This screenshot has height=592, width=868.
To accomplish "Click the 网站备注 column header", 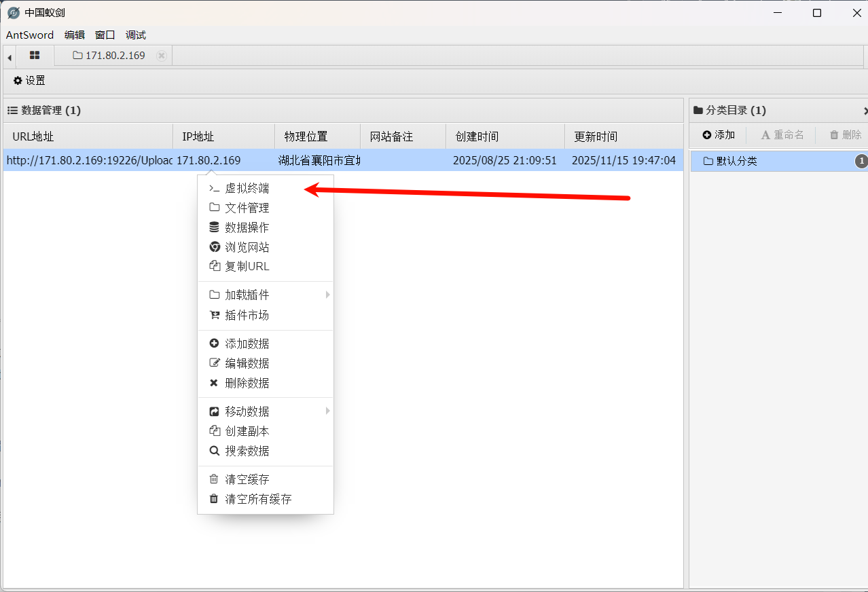I will coord(403,136).
